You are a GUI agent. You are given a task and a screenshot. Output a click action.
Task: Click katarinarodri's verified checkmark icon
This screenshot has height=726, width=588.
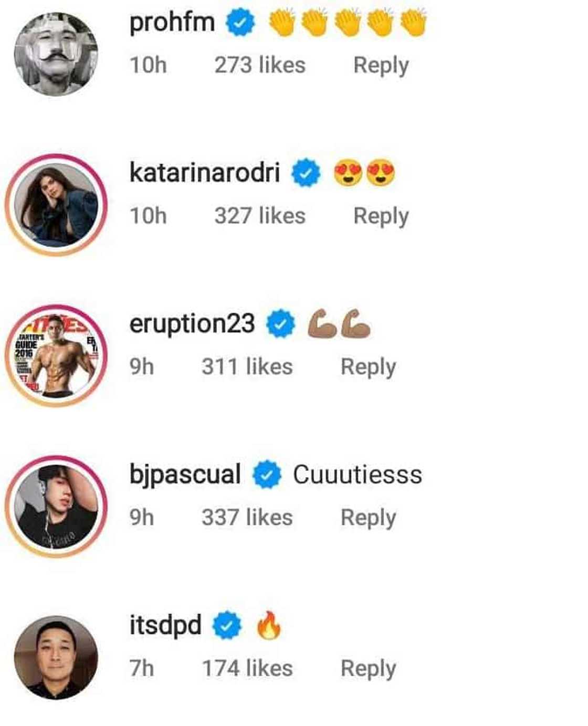click(x=305, y=173)
